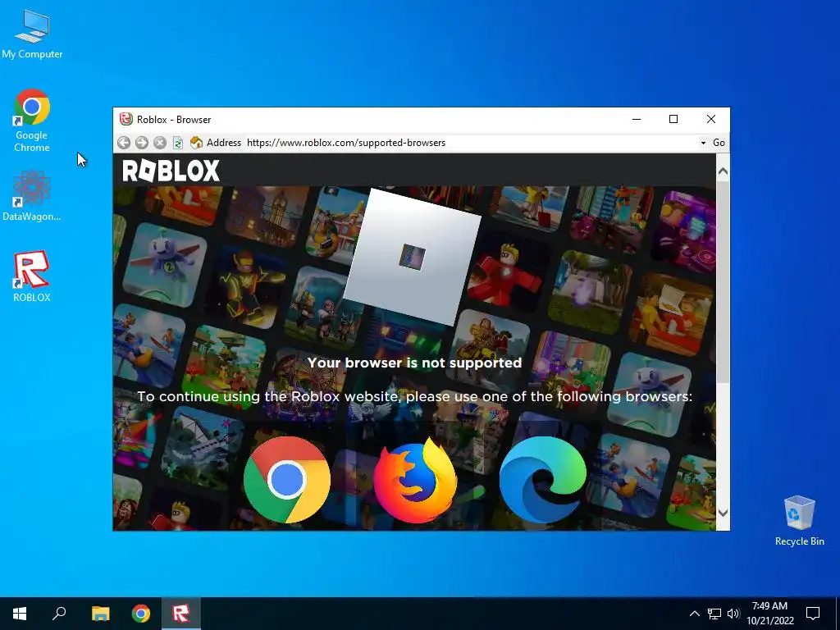Select the ROBLOX desktop shortcut
The image size is (840, 630).
click(x=32, y=276)
